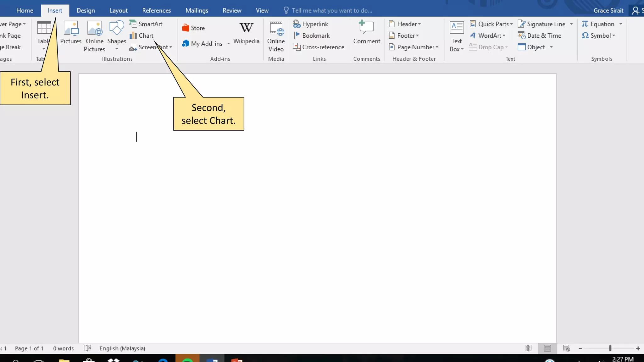Switch to the Mailings tab
The width and height of the screenshot is (644, 362).
coord(197,10)
